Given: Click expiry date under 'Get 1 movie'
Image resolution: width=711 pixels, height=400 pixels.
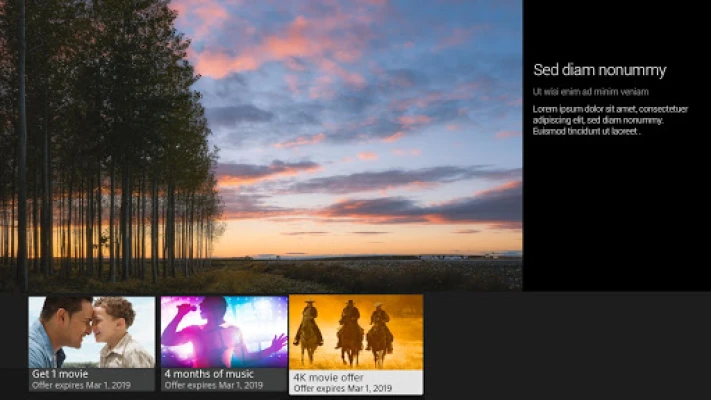Looking at the screenshot, I should coord(81,385).
